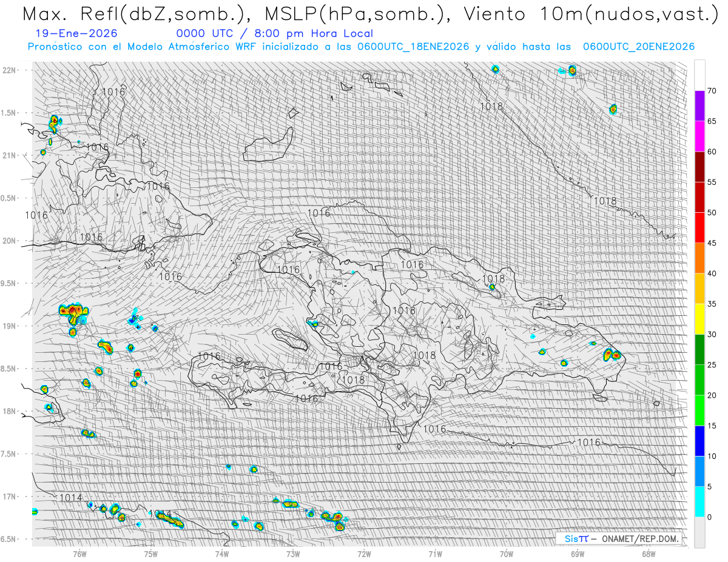Click the dark green 25–30 dBZ segment
Image resolution: width=728 pixels, height=562 pixels.
(699, 349)
